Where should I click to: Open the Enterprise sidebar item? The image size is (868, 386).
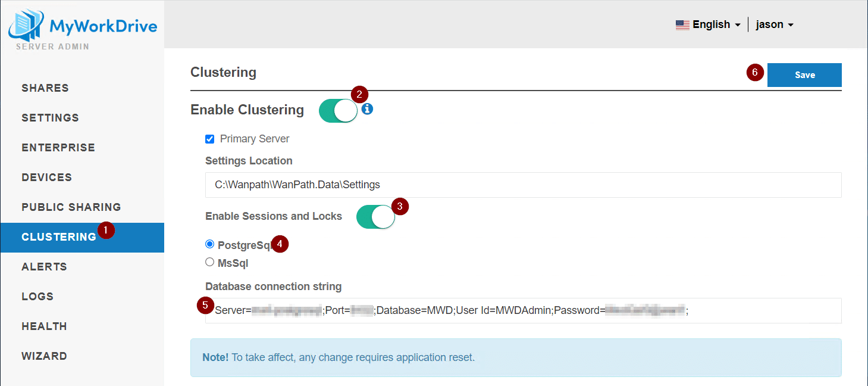coord(58,148)
